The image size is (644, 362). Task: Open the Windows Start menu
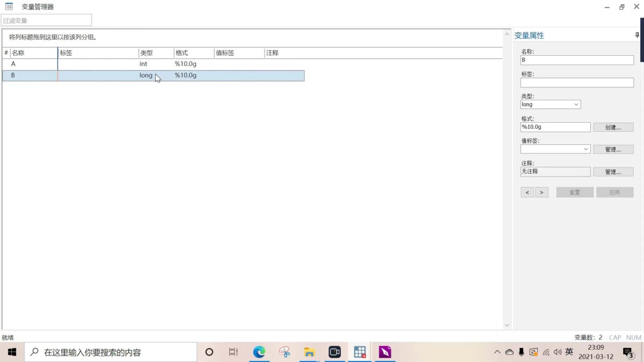(12, 352)
